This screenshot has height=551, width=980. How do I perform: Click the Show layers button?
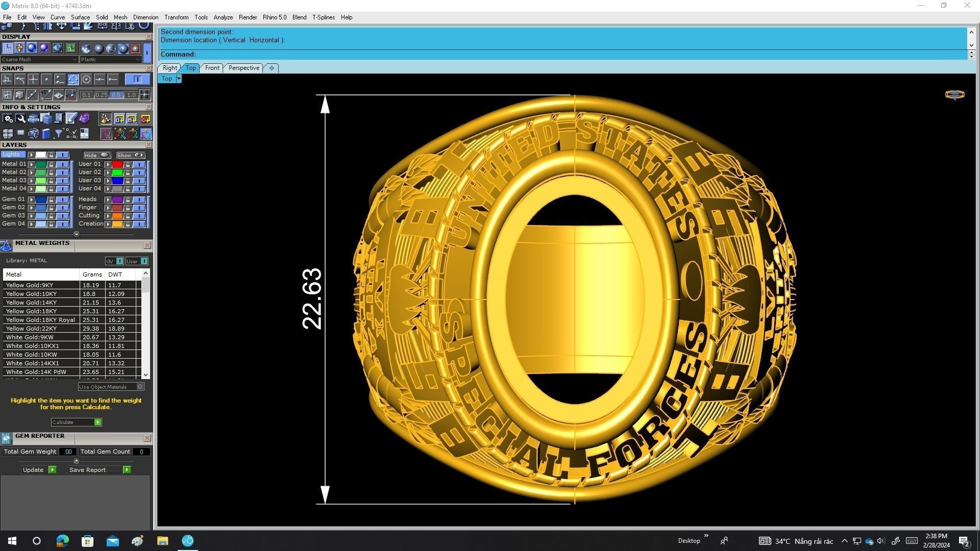pyautogui.click(x=130, y=155)
